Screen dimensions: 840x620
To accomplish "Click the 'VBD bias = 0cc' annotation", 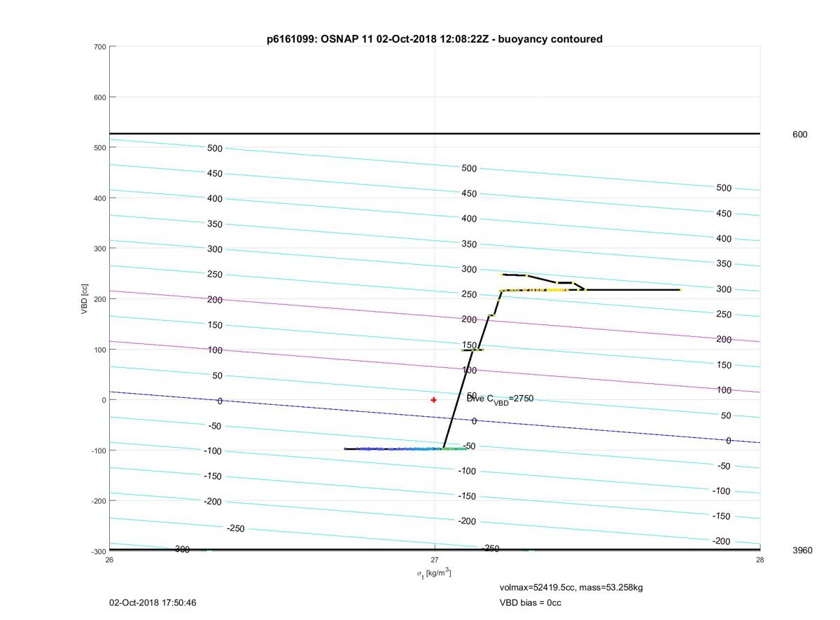I will [530, 602].
